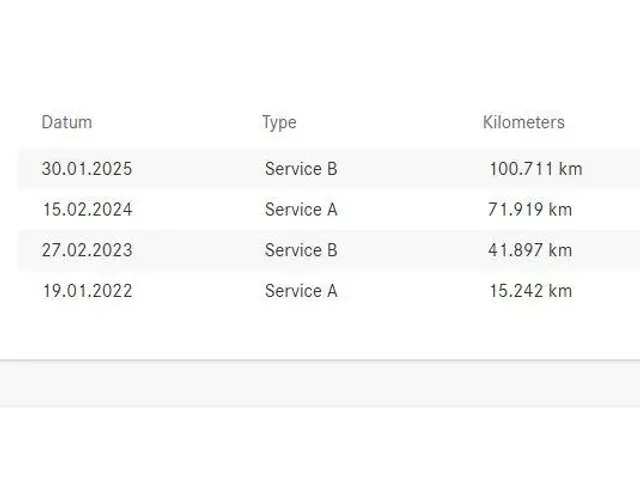Viewport: 640px width, 480px height.
Task: Click the gray footer bar below the table
Action: 320,384
